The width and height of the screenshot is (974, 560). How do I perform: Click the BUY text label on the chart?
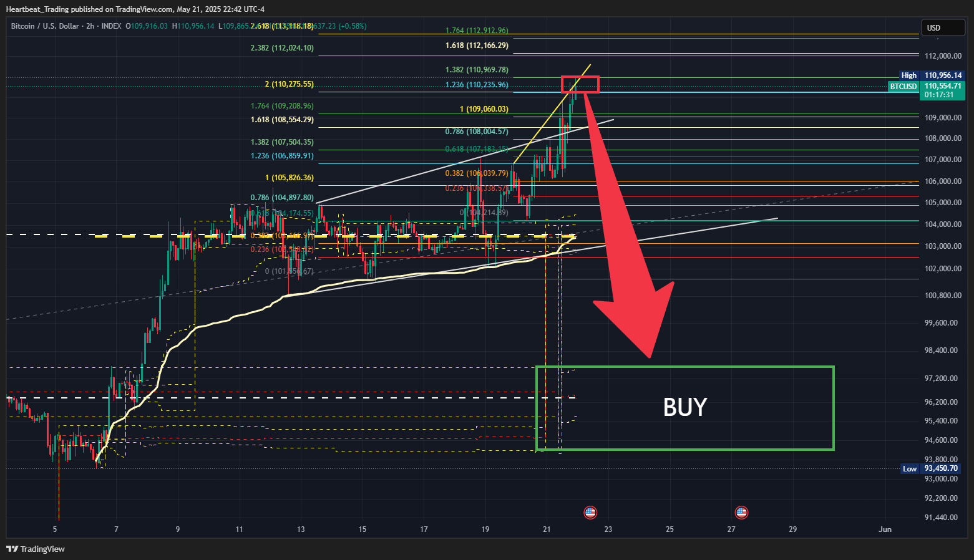coord(685,407)
